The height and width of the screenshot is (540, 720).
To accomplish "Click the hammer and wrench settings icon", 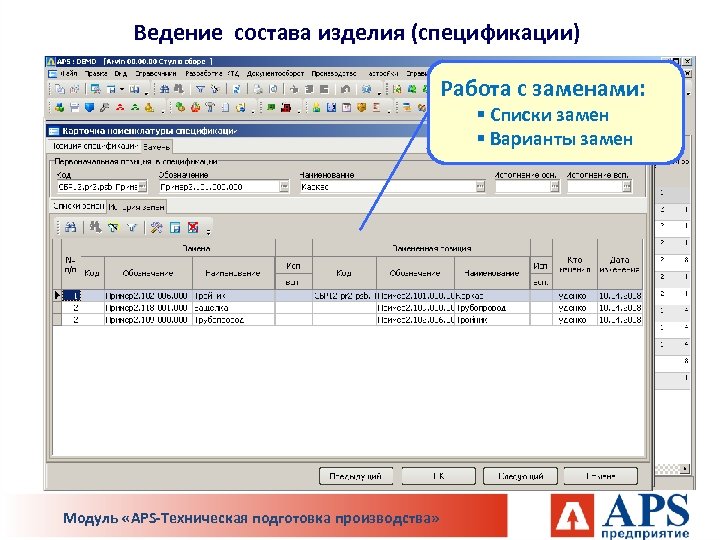I will pos(157,227).
